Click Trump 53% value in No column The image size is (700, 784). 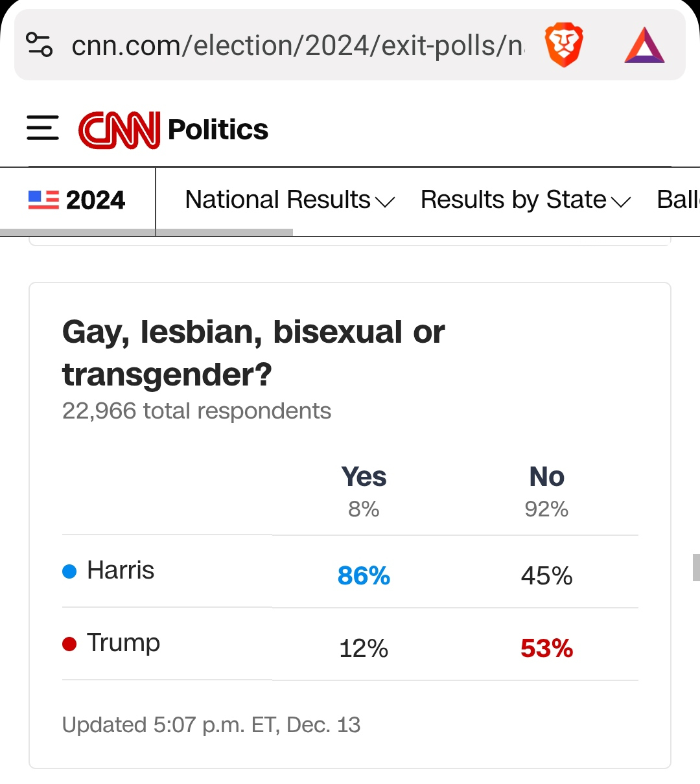tap(546, 648)
